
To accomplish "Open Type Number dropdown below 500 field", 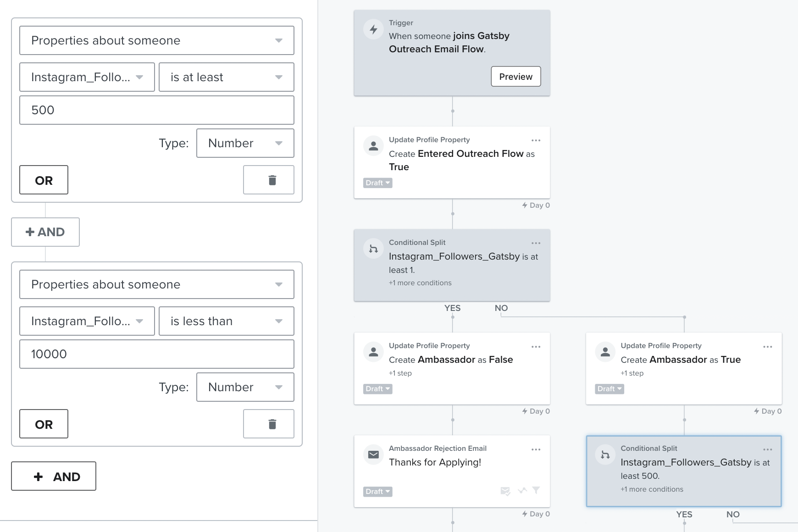I will coord(245,143).
